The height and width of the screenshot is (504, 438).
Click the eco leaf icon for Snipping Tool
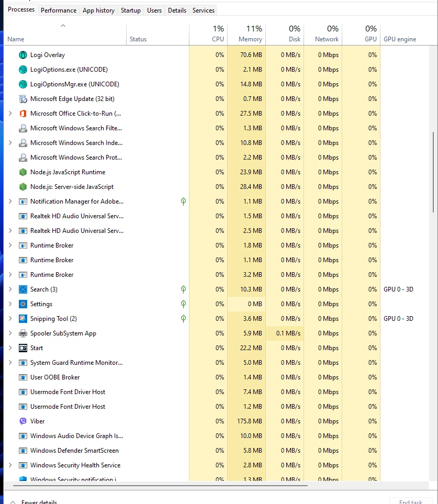pyautogui.click(x=183, y=319)
